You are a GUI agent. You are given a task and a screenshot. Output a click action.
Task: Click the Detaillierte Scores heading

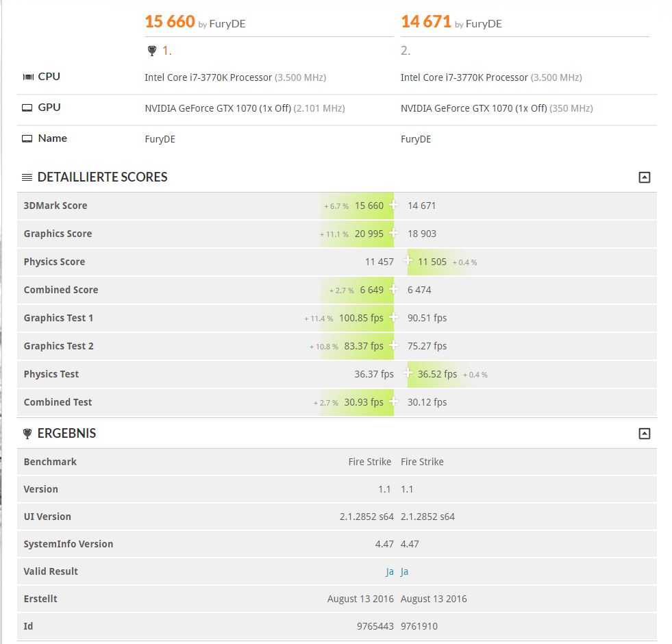tap(102, 177)
